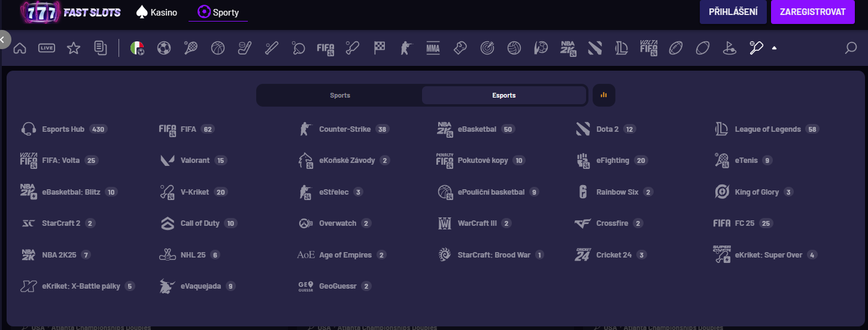Click the ZAREGISTROVAT register button

point(813,12)
